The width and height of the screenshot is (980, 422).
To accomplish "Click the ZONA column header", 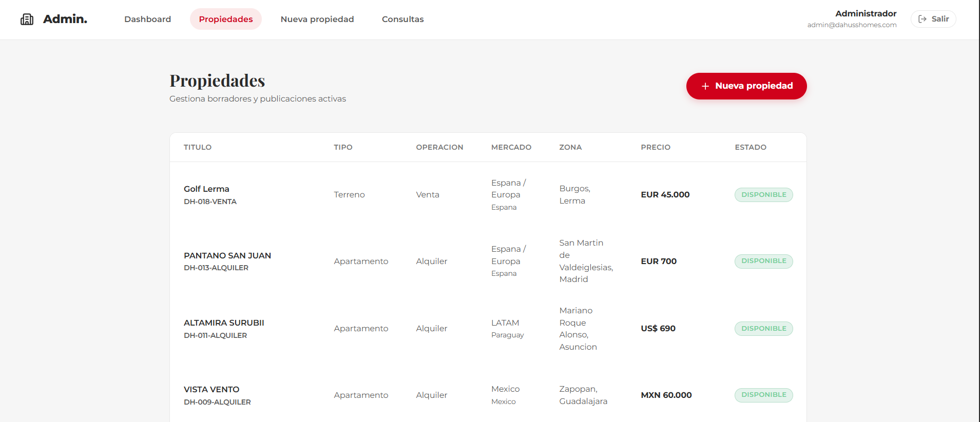I will (570, 147).
